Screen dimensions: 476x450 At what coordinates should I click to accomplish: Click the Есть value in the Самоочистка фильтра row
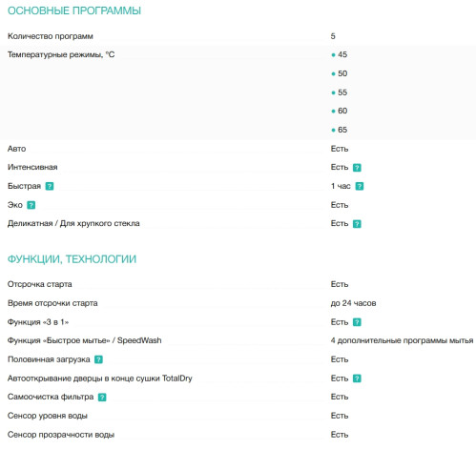[340, 397]
